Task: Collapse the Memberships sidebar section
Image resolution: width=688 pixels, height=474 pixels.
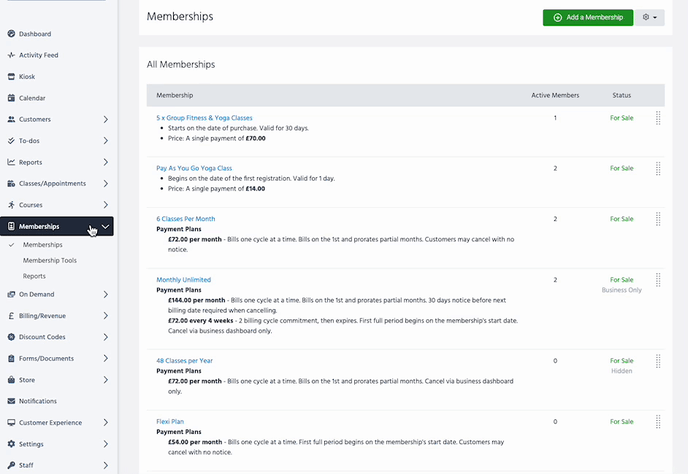Action: pyautogui.click(x=105, y=227)
